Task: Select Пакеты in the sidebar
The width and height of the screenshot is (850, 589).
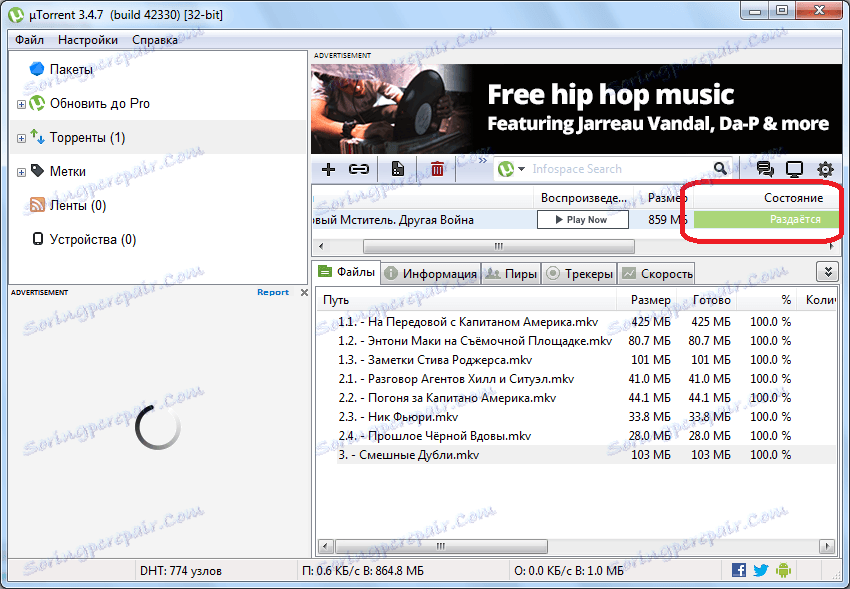Action: coord(71,69)
